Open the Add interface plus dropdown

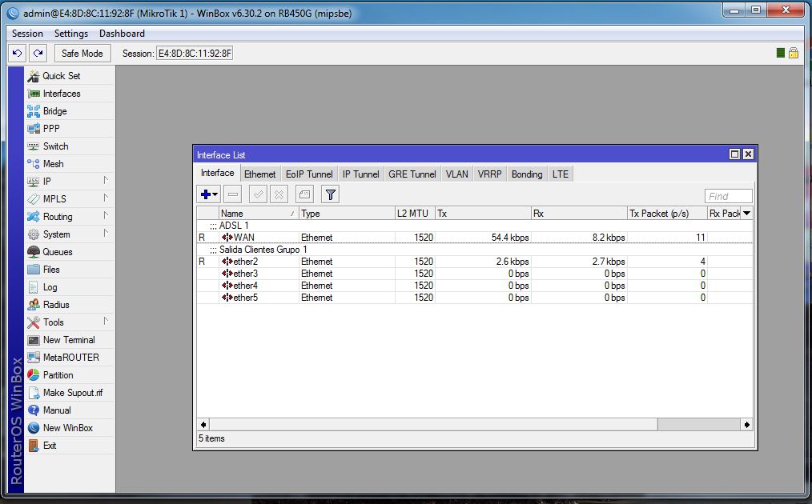pos(209,194)
